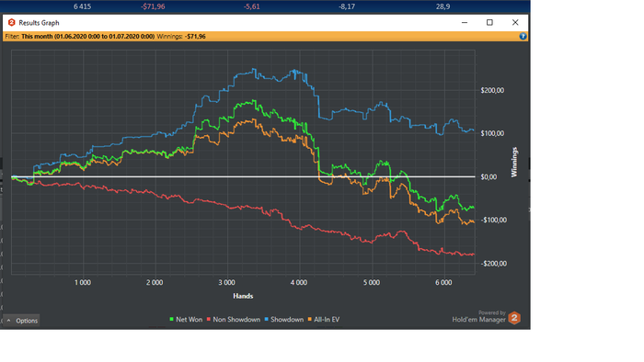Click the red Non Showdown color marker
The height and width of the screenshot is (362, 644).
coord(209,320)
